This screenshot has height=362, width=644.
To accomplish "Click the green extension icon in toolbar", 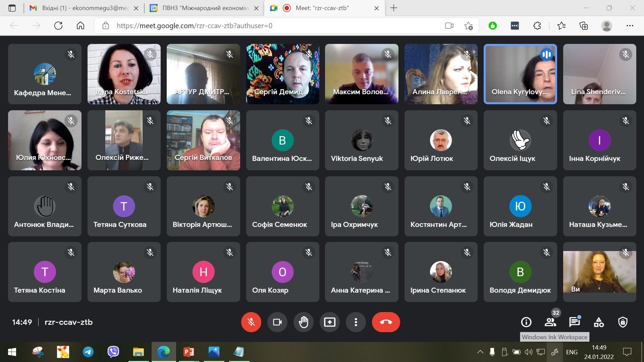I will [x=493, y=25].
